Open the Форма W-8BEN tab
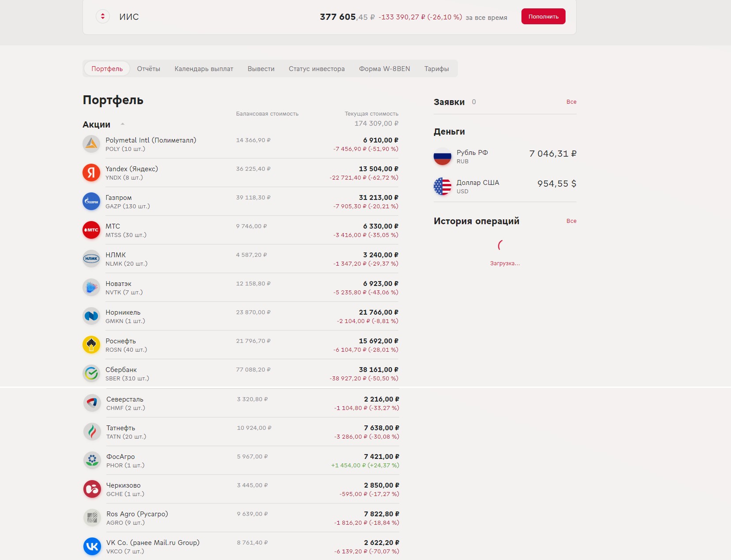Image resolution: width=731 pixels, height=560 pixels. point(385,69)
